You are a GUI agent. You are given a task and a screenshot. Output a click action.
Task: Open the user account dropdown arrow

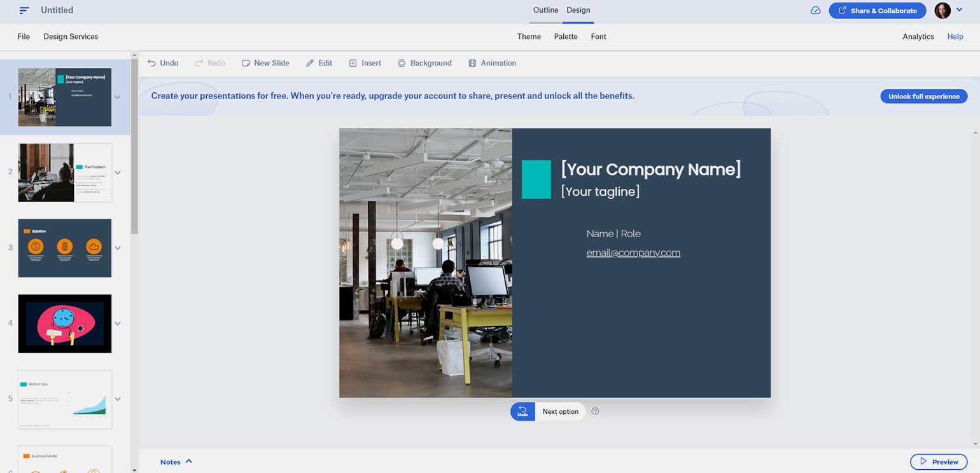click(x=960, y=10)
